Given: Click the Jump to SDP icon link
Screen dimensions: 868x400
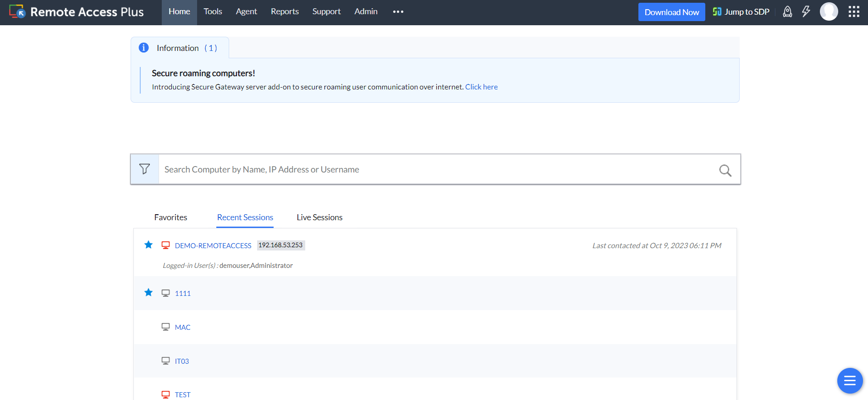Looking at the screenshot, I should pos(741,12).
